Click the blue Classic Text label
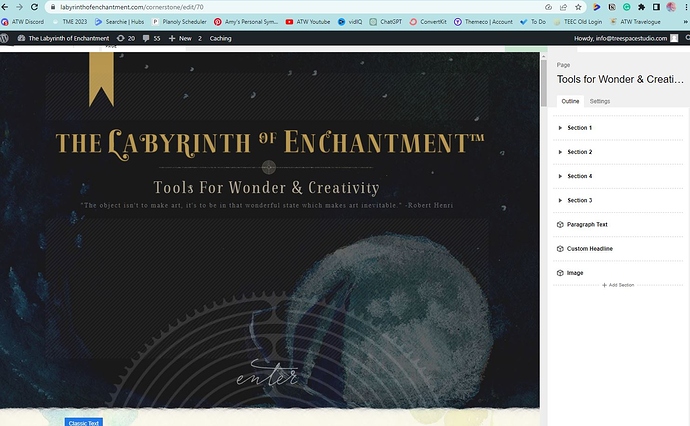The image size is (690, 426). click(84, 422)
